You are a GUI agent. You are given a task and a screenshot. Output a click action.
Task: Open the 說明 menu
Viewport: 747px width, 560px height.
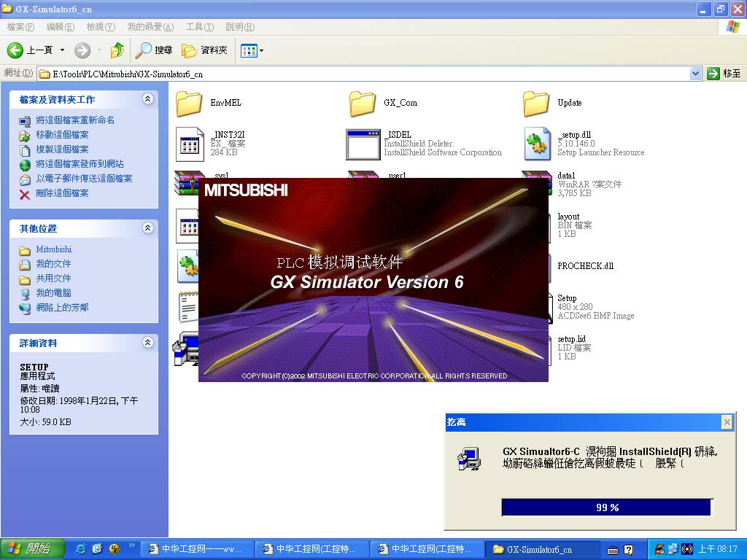click(x=240, y=27)
